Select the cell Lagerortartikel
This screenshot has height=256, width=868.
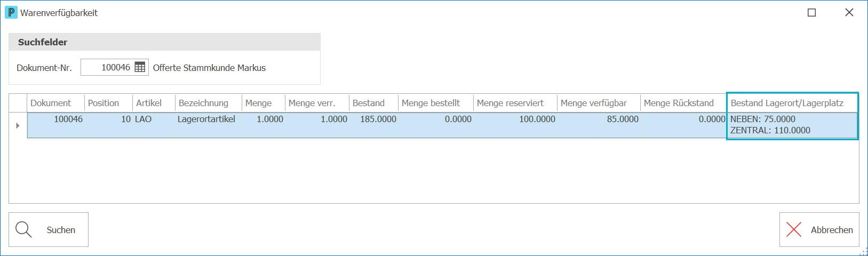pos(209,125)
